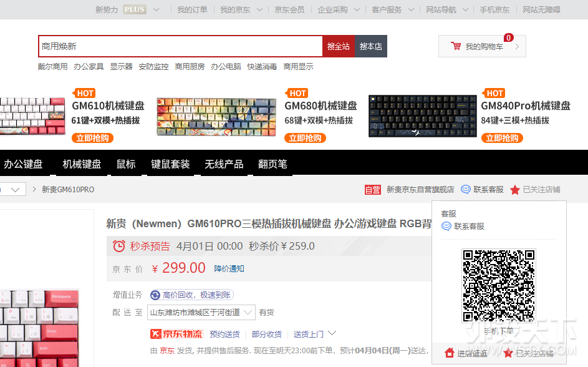
Task: Click the 搜全站 search button
Action: point(338,47)
